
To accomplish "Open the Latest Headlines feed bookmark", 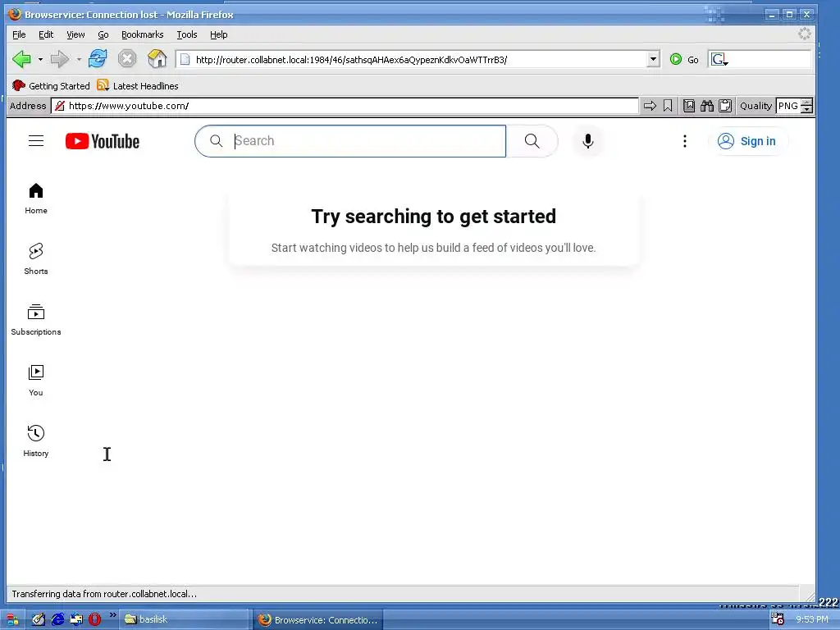I will (138, 85).
